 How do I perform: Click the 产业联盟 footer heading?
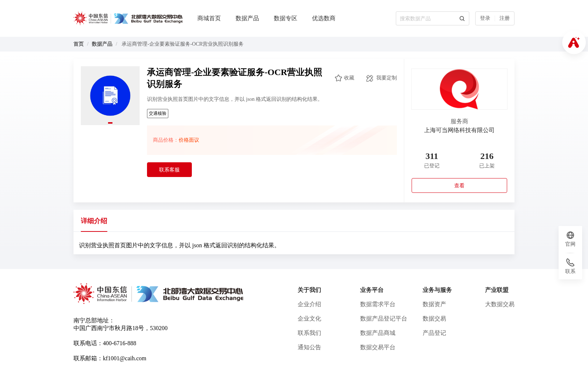point(497,290)
